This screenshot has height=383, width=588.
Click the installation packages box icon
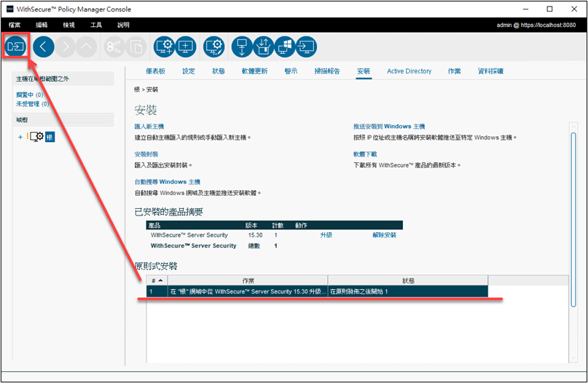click(264, 47)
